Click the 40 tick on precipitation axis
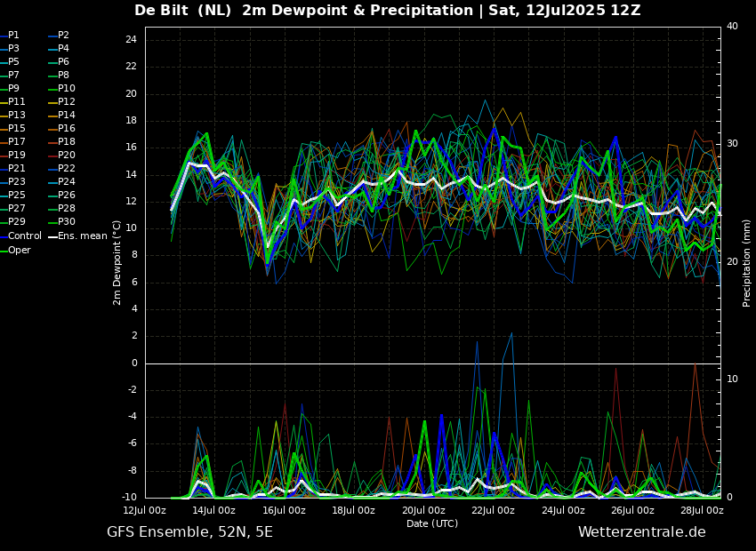756x551 pixels. point(732,27)
